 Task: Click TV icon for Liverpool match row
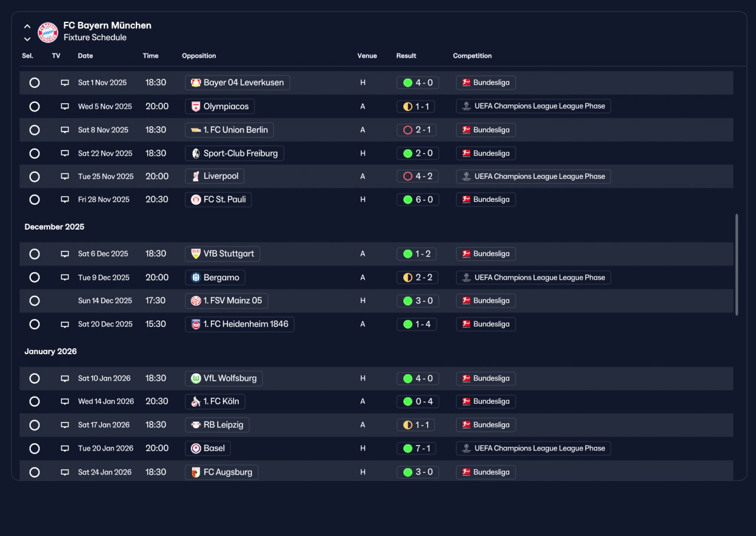click(65, 177)
